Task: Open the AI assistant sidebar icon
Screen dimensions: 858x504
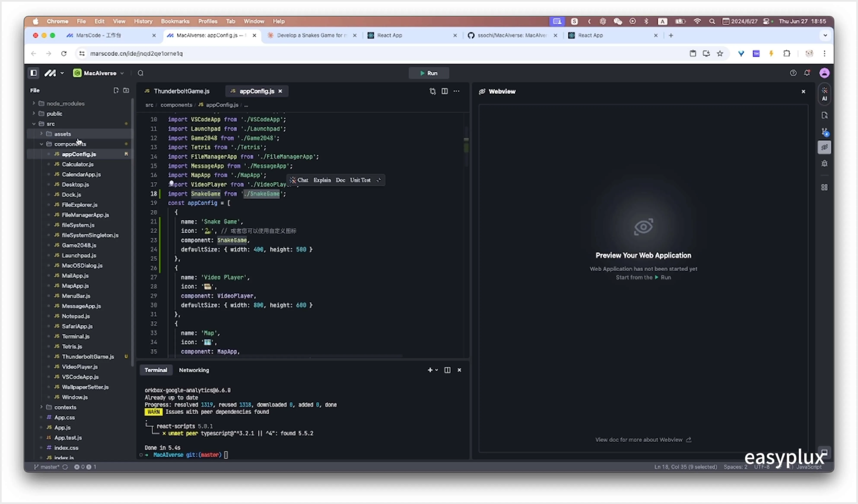Action: pyautogui.click(x=825, y=94)
